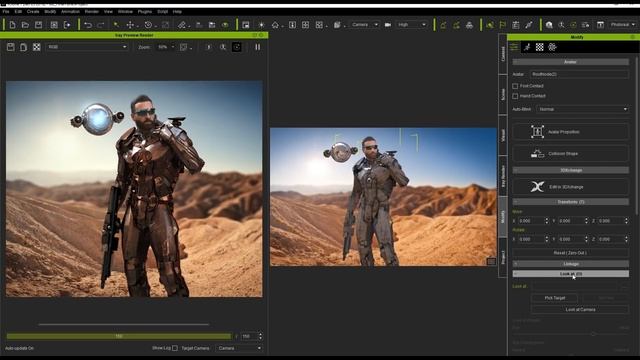This screenshot has width=640, height=360.
Task: Click the Timeline clapperboard icon
Action: (516, 25)
